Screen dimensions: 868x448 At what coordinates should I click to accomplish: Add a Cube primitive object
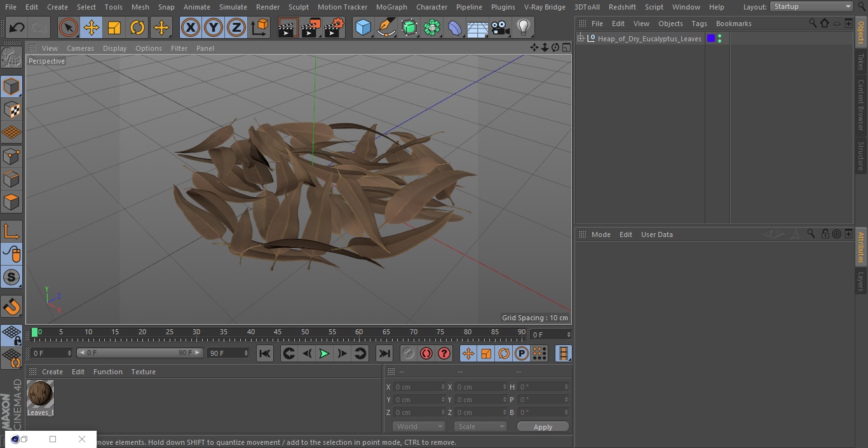coord(363,28)
